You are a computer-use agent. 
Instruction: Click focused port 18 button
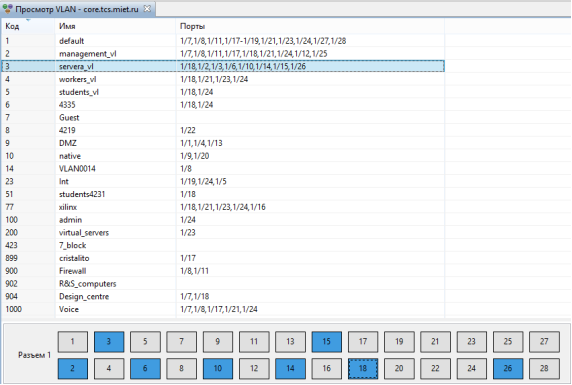click(363, 369)
